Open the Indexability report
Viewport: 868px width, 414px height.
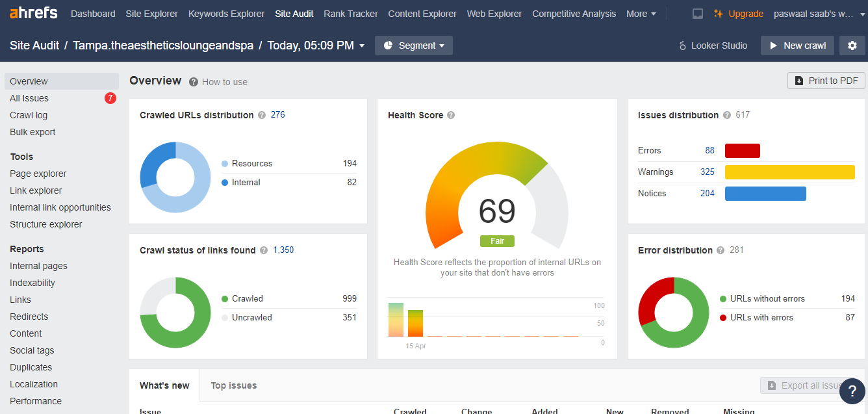click(32, 283)
